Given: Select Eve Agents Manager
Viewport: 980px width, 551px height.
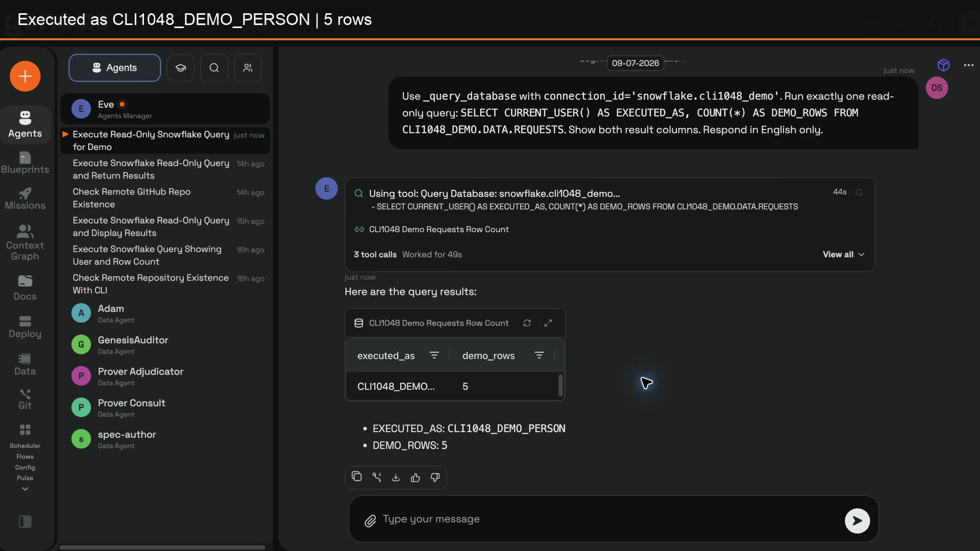Looking at the screenshot, I should [165, 109].
